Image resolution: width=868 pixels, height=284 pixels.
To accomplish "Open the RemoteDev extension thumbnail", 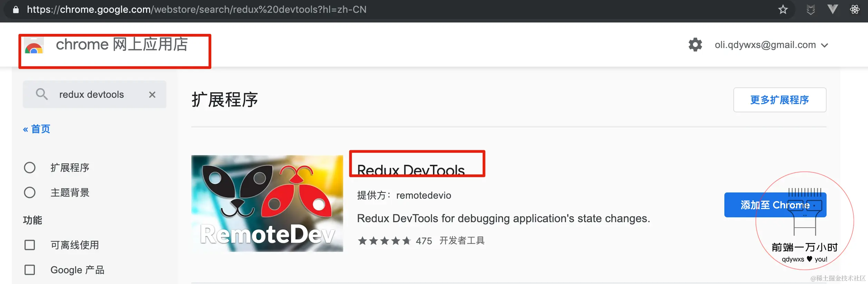I will 267,203.
